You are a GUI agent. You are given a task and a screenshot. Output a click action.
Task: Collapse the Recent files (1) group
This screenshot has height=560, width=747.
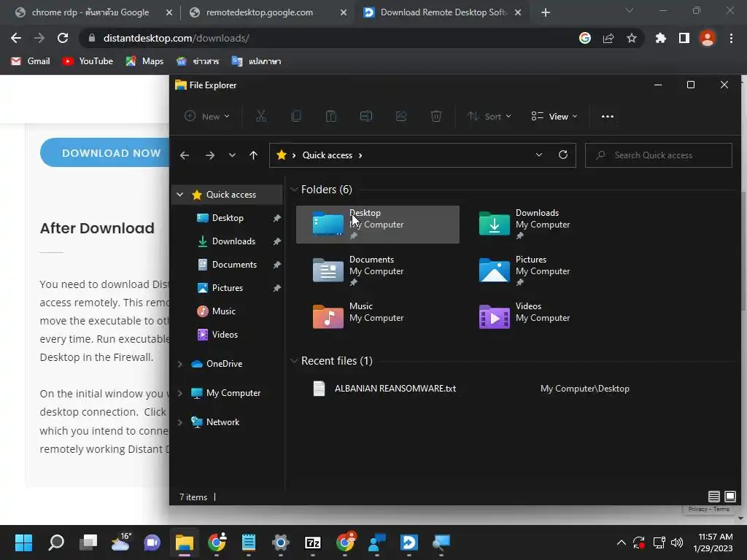294,361
